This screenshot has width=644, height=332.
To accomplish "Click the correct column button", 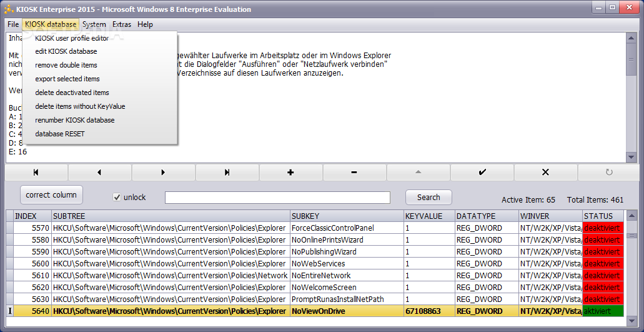I will coord(51,195).
